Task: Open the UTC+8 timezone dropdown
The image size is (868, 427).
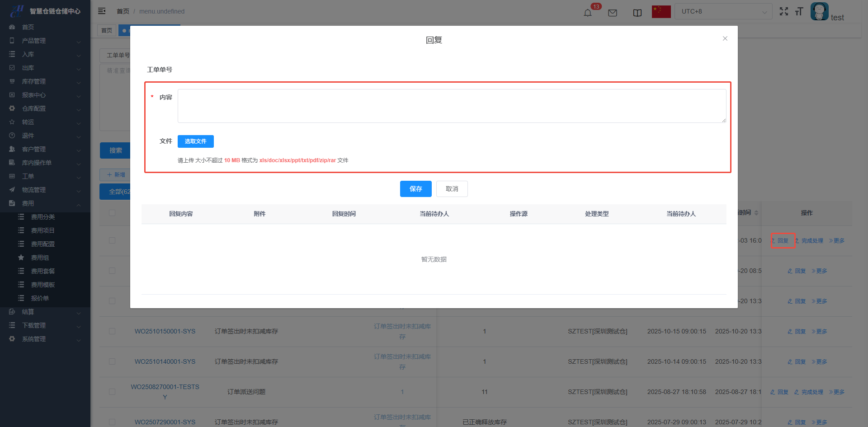Action: pyautogui.click(x=723, y=12)
